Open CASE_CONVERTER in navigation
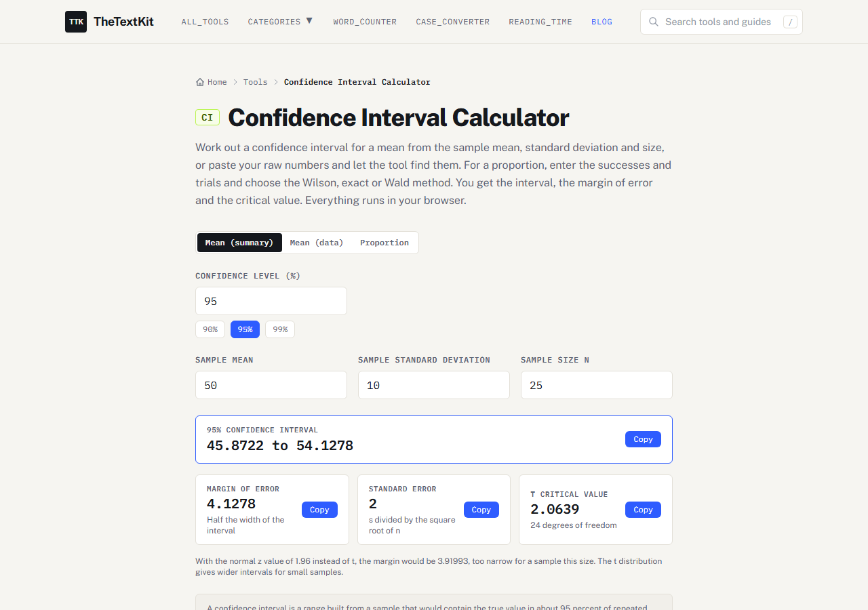Image resolution: width=868 pixels, height=610 pixels. [453, 22]
